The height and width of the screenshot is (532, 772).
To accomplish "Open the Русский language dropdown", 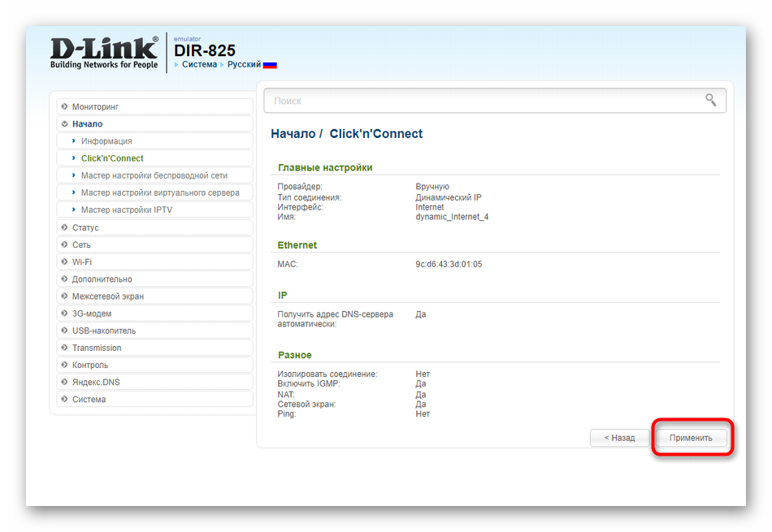I will [x=244, y=64].
